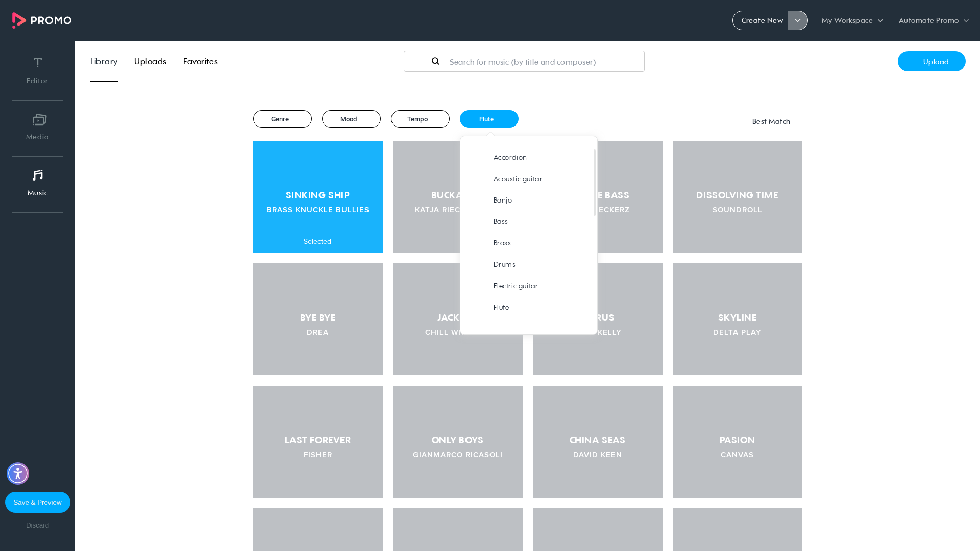Screen dimensions: 980x551
Task: Click the Discard link
Action: [x=38, y=525]
